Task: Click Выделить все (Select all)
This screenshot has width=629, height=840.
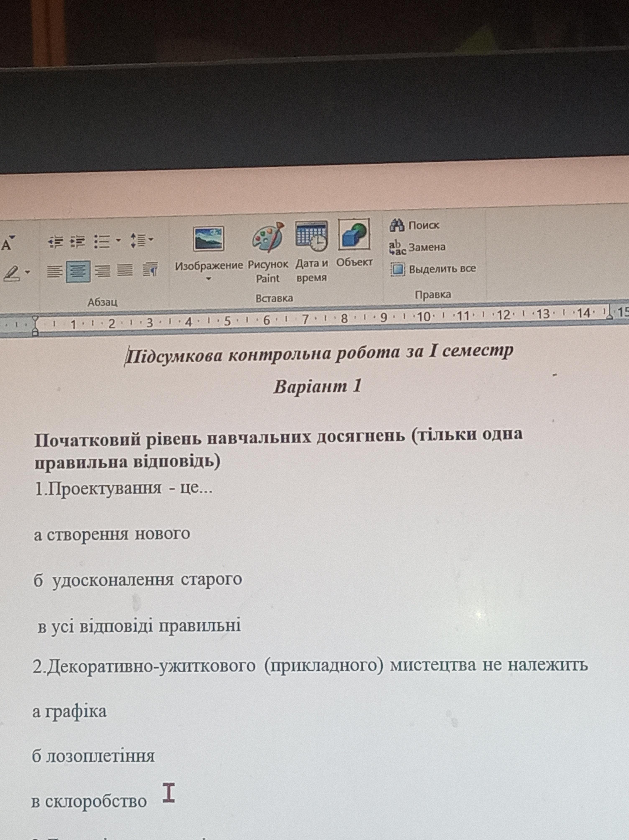Action: [x=433, y=269]
